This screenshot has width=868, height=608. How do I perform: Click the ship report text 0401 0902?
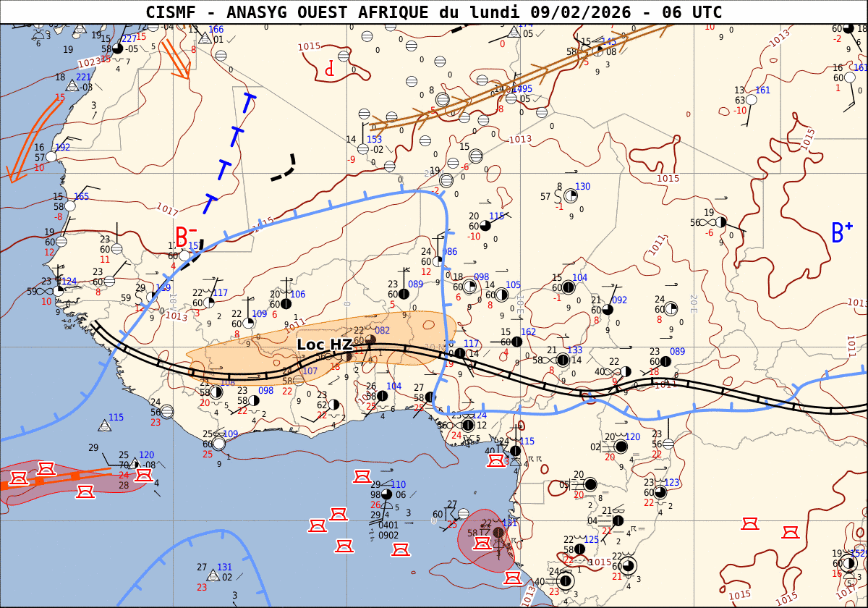pyautogui.click(x=388, y=531)
